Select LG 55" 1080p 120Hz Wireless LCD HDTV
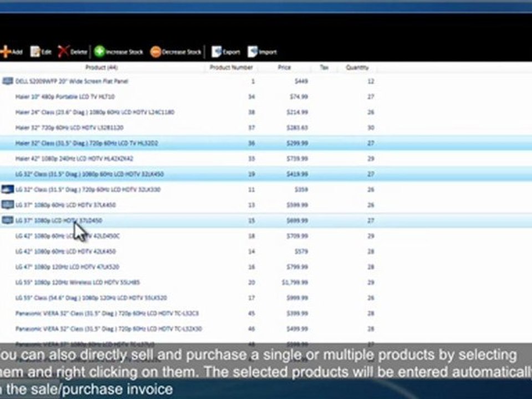 point(78,282)
